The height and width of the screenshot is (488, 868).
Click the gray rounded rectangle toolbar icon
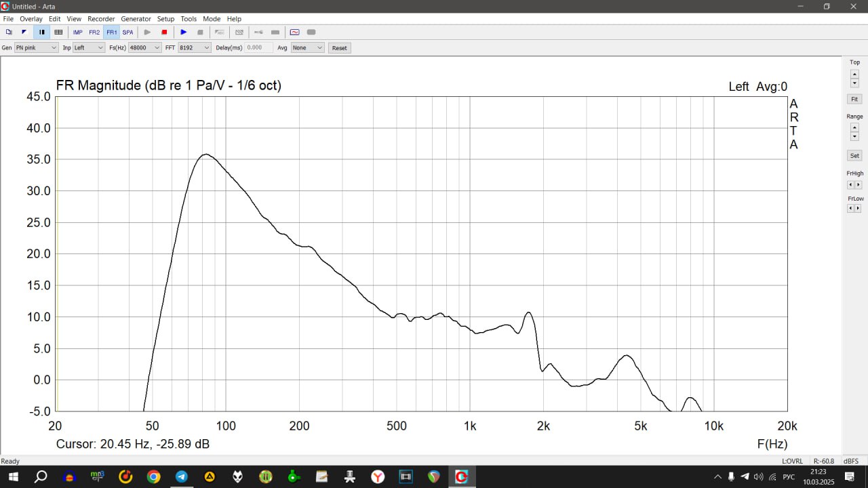point(311,32)
